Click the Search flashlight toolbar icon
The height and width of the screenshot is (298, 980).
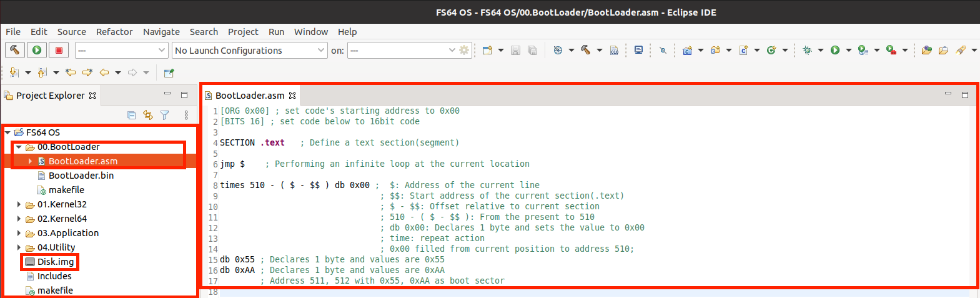tap(961, 50)
